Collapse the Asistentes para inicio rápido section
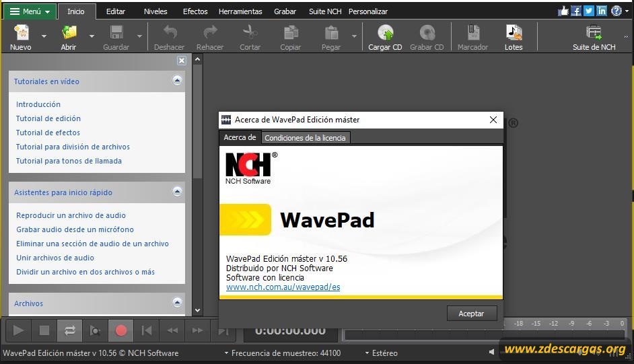Screen dimensions: 634x364 [177, 191]
